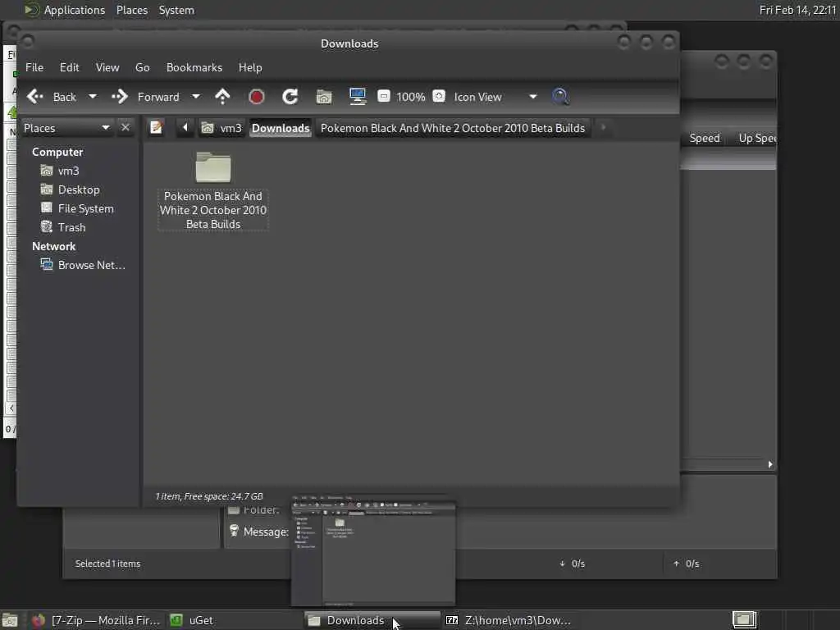Expand the Places sidebar selector dropdown

coord(66,128)
